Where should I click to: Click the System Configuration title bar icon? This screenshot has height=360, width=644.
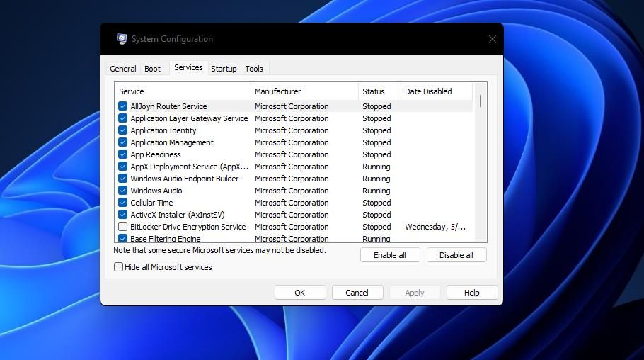[122, 39]
